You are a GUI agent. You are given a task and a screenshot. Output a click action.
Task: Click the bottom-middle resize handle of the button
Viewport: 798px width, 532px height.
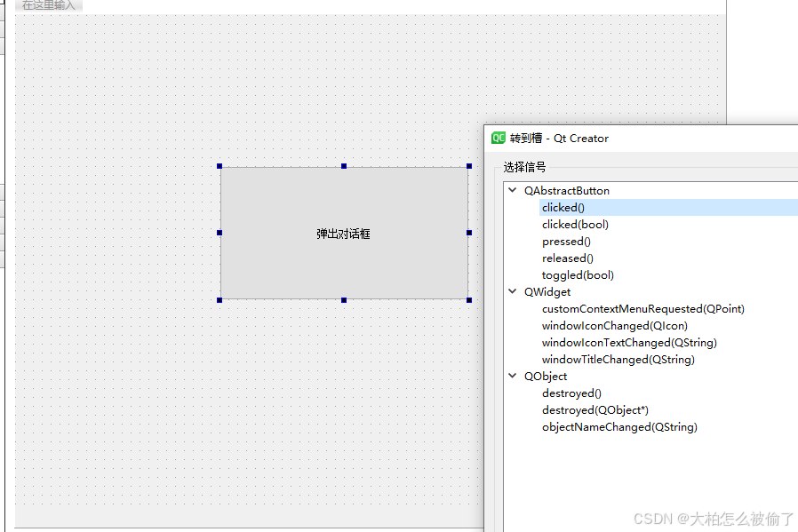[x=344, y=300]
